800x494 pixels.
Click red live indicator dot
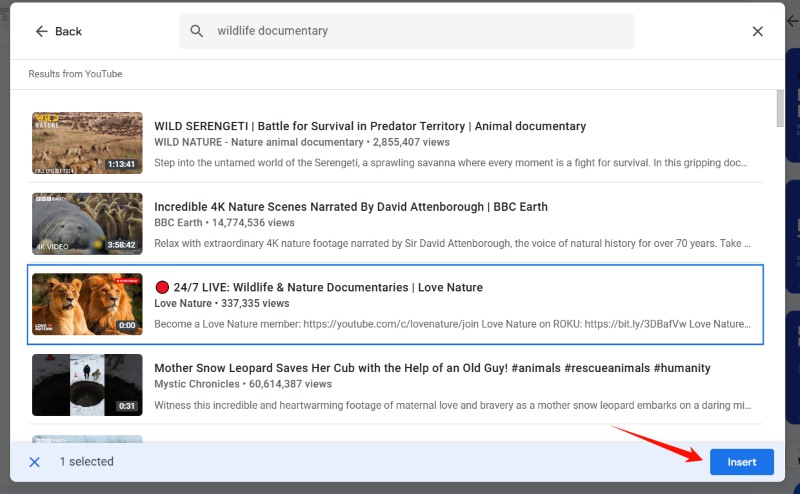[x=162, y=287]
